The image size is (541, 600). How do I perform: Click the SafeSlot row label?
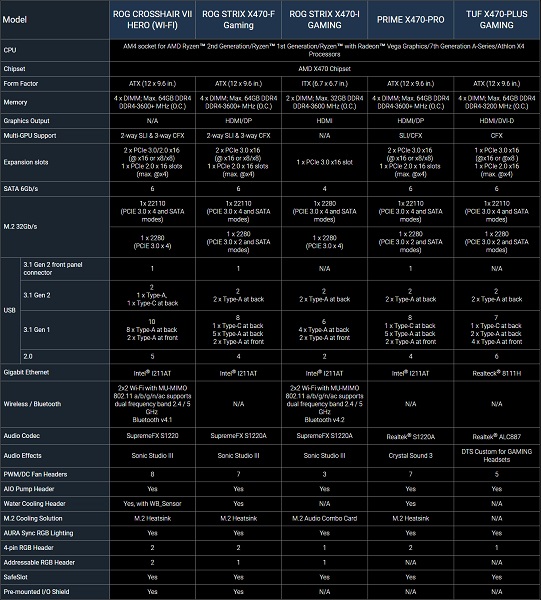[55, 577]
